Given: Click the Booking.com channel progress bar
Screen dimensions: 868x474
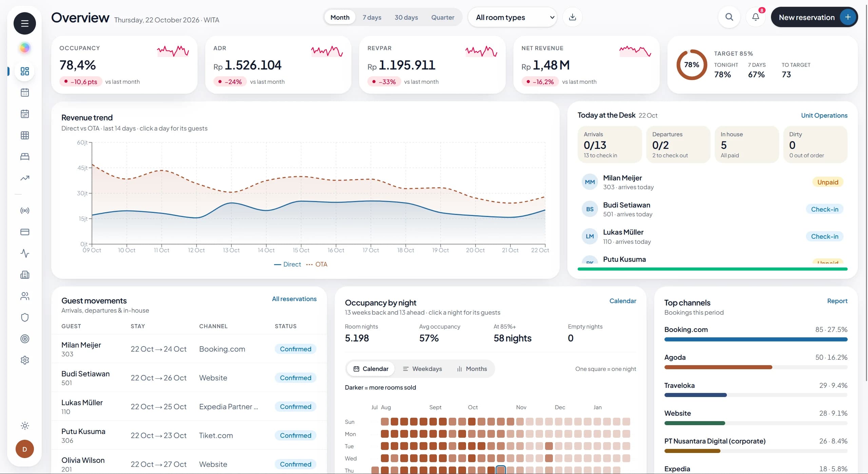Looking at the screenshot, I should click(755, 339).
